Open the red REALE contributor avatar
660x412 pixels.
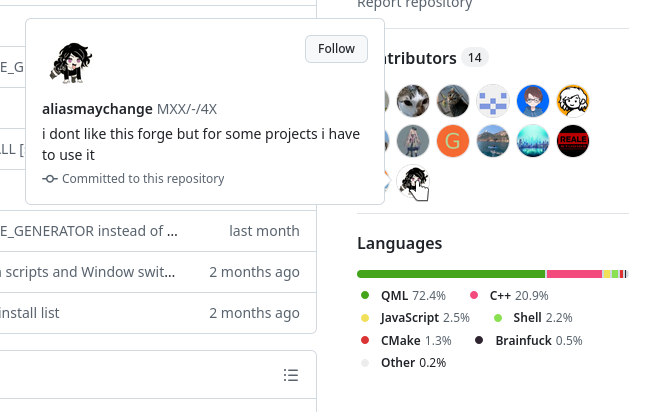573,141
